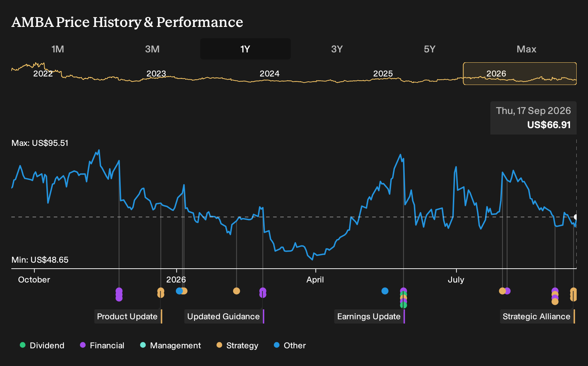Image resolution: width=588 pixels, height=366 pixels.
Task: Jump to 2025 on the overview timeline
Action: [x=383, y=74]
